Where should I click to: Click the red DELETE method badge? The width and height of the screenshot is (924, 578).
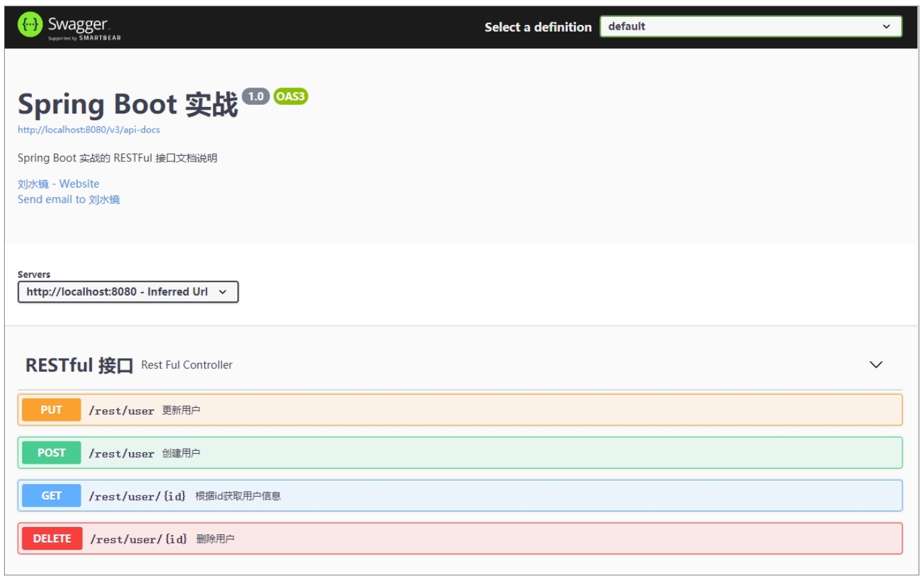(x=52, y=538)
